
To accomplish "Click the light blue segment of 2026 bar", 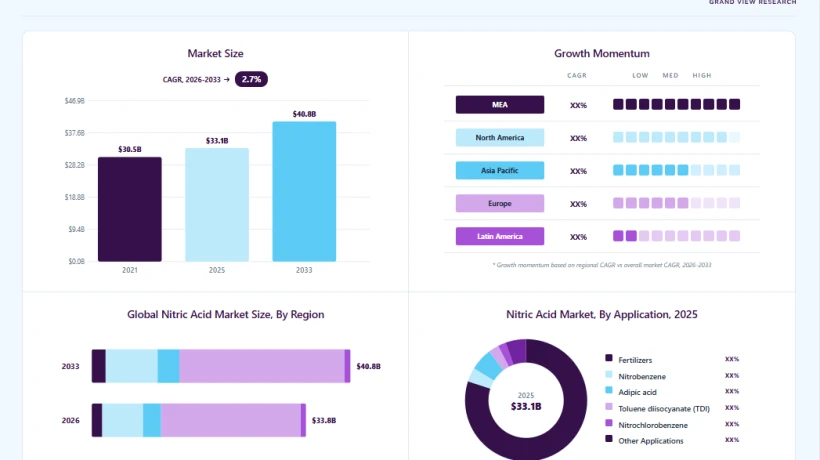I will tap(122, 420).
